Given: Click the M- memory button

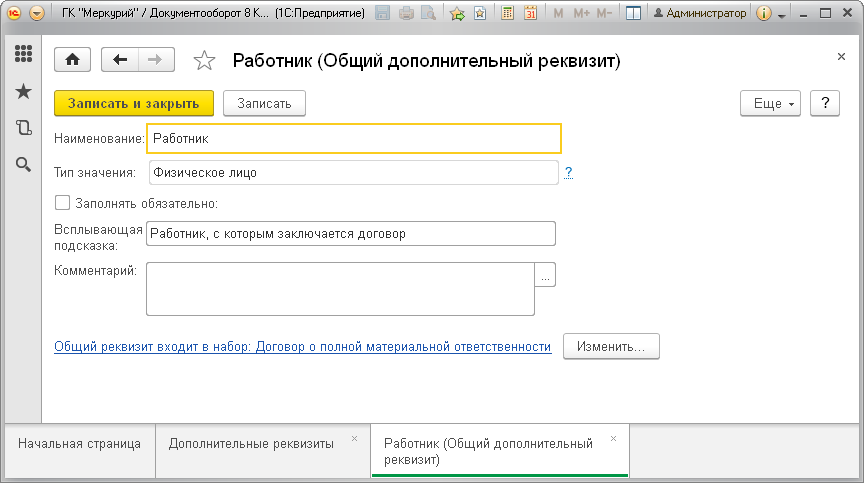Looking at the screenshot, I should click(x=604, y=13).
